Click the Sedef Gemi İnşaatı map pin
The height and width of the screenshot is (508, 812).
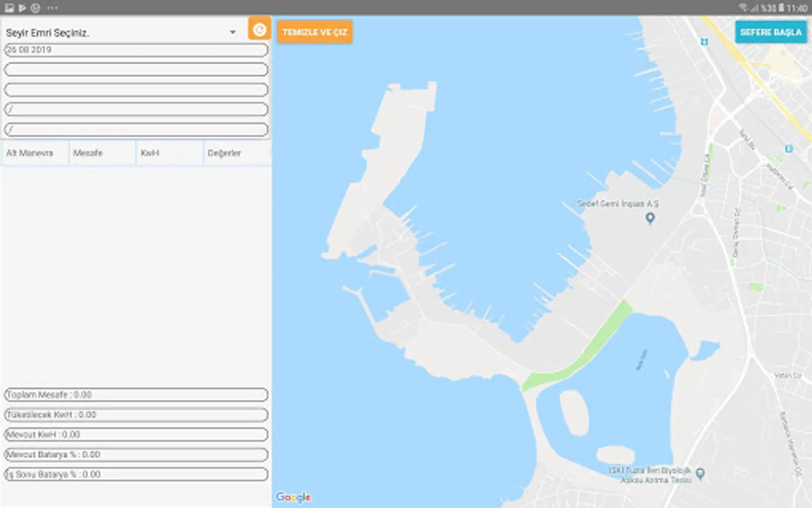tap(650, 218)
